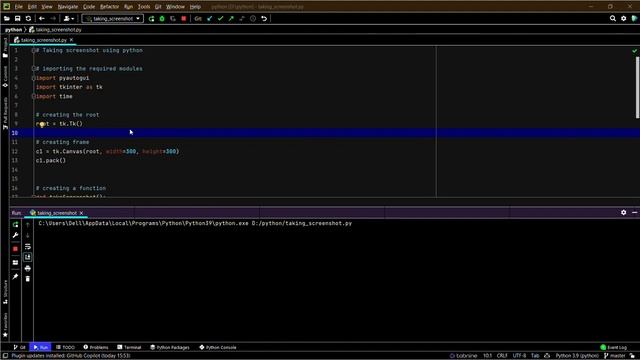
Task: Toggle Pin Tab icon in Run panel
Action: 16,276
